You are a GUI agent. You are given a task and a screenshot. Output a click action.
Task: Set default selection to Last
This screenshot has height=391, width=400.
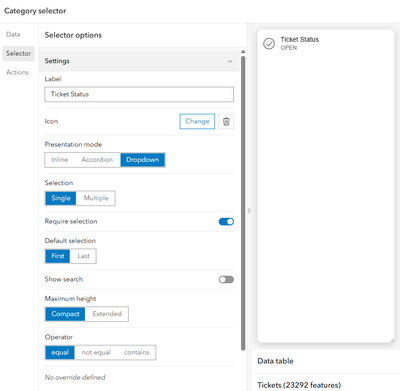pos(83,256)
